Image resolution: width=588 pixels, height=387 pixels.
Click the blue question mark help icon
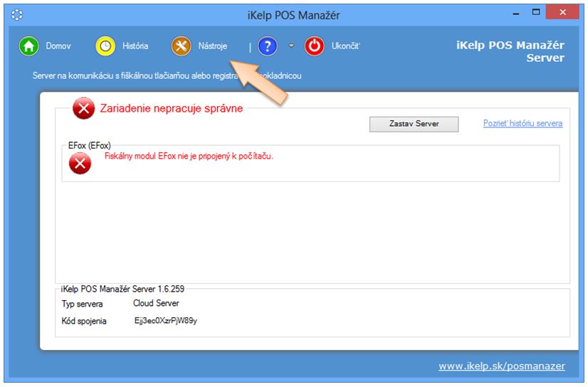[x=268, y=46]
